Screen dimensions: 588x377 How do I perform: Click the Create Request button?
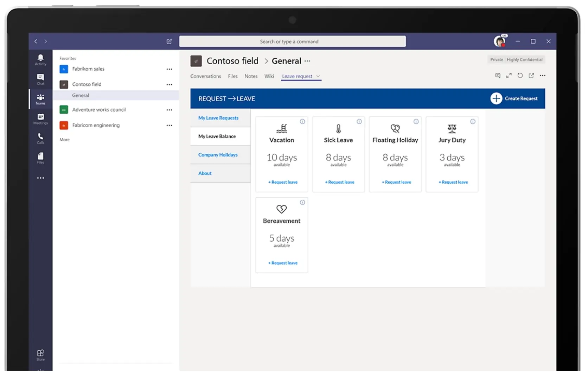click(514, 98)
